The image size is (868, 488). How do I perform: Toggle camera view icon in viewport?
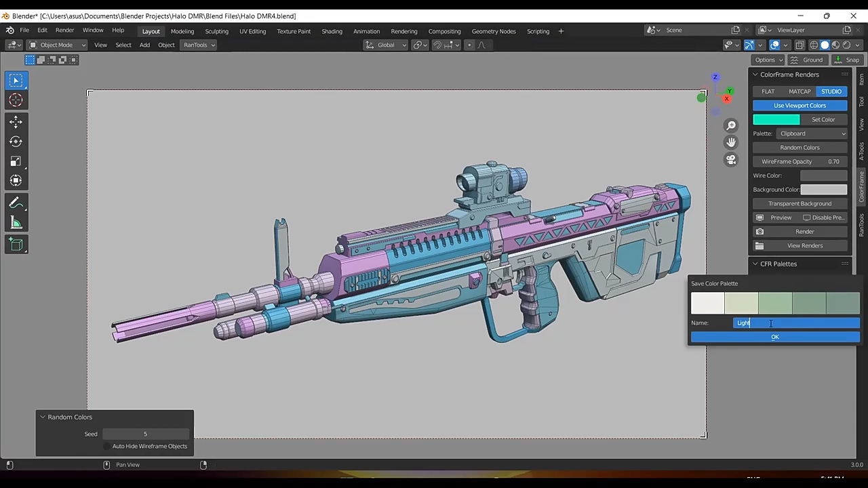click(x=731, y=160)
